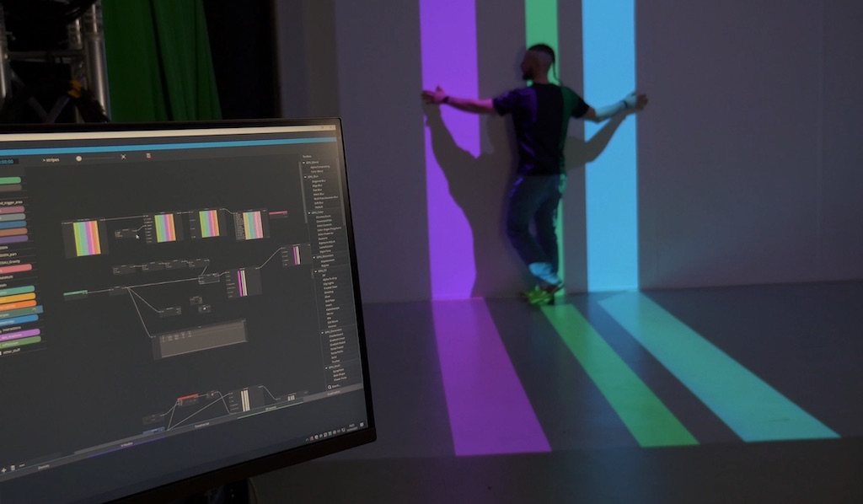Collapse the GPU_Blend group in toolbox
Viewport: 863px width, 504px height.
[305, 162]
